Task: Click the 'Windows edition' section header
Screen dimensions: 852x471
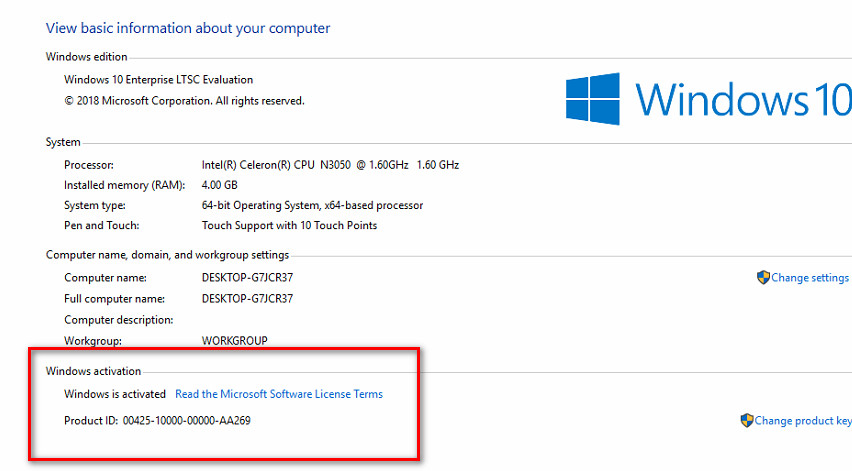Action: click(x=86, y=57)
